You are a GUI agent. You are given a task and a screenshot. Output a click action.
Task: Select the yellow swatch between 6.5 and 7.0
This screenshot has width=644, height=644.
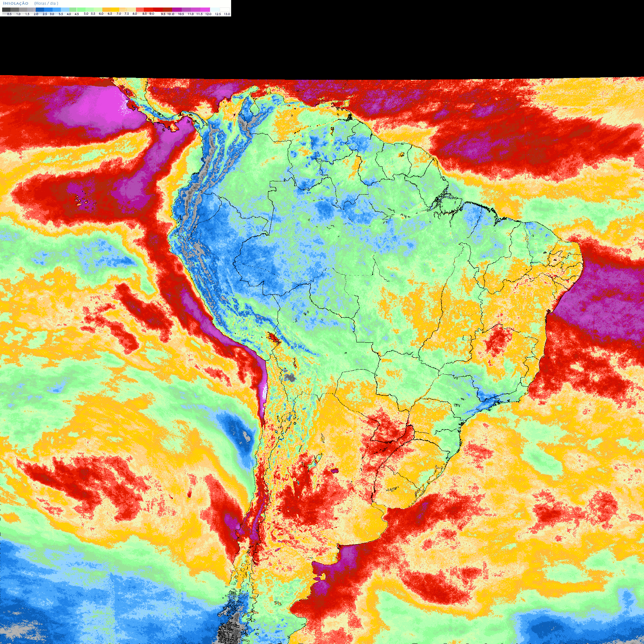(x=115, y=10)
